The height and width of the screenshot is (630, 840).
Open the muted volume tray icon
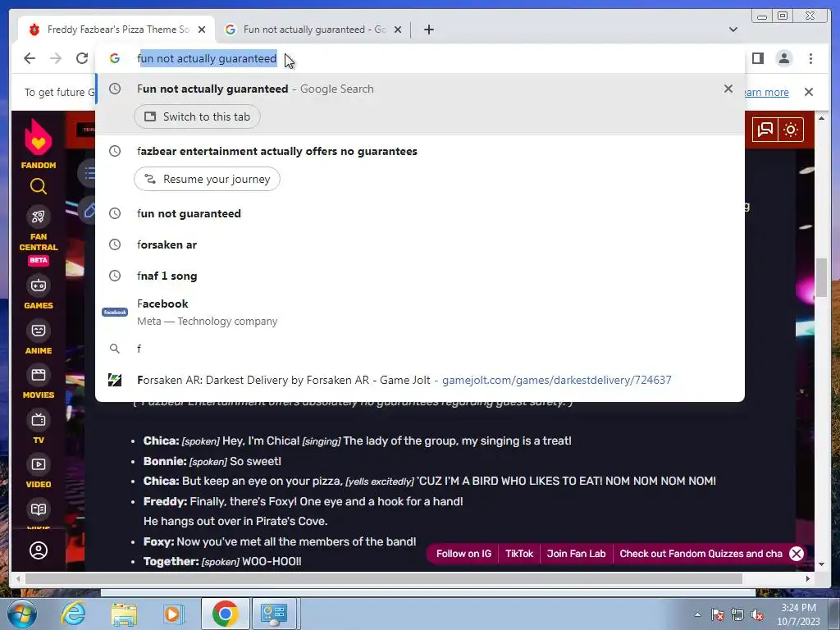pyautogui.click(x=757, y=614)
